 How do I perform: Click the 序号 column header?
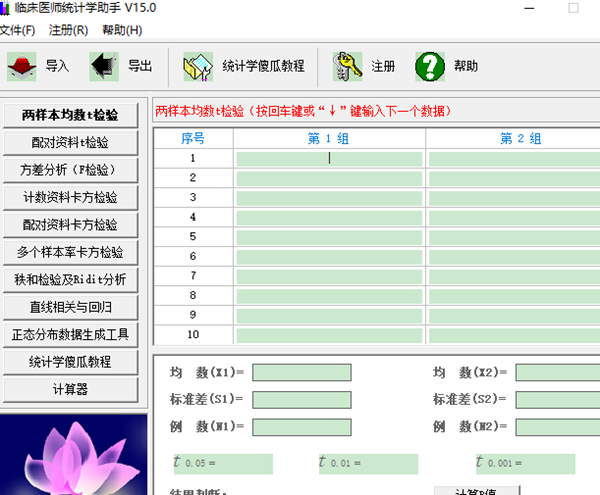193,138
